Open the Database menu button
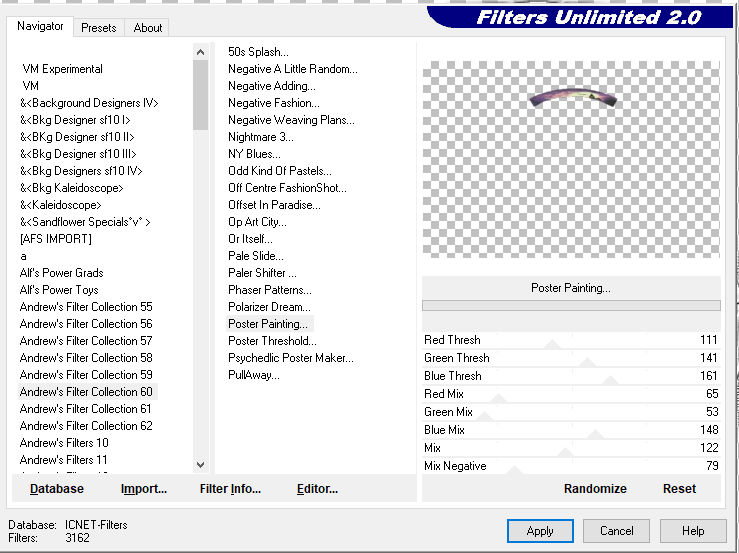Image resolution: width=739 pixels, height=553 pixels. [57, 489]
